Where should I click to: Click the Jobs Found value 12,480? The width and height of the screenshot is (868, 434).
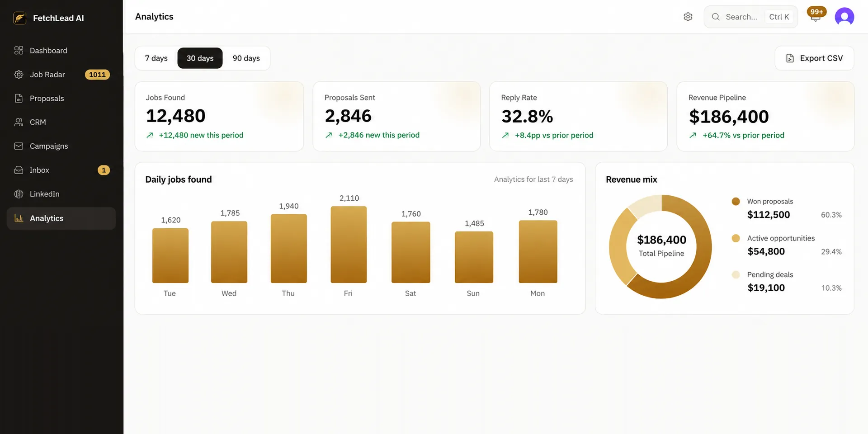pyautogui.click(x=175, y=116)
